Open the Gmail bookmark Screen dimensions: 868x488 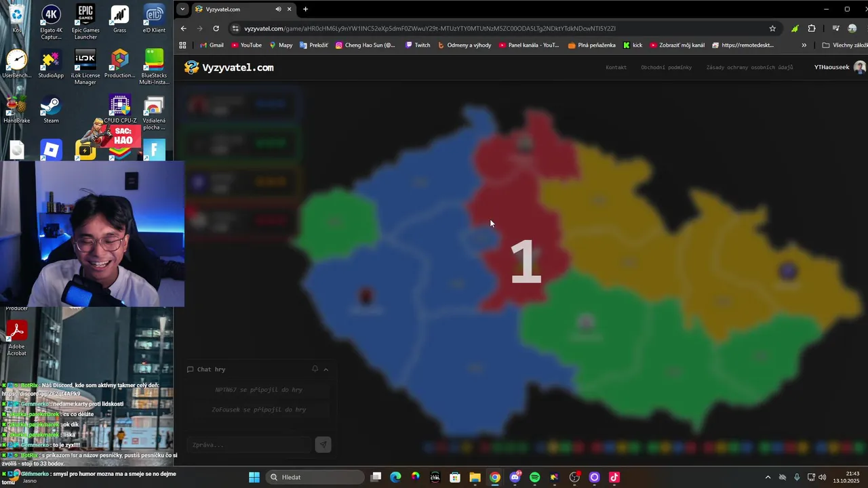coord(211,45)
